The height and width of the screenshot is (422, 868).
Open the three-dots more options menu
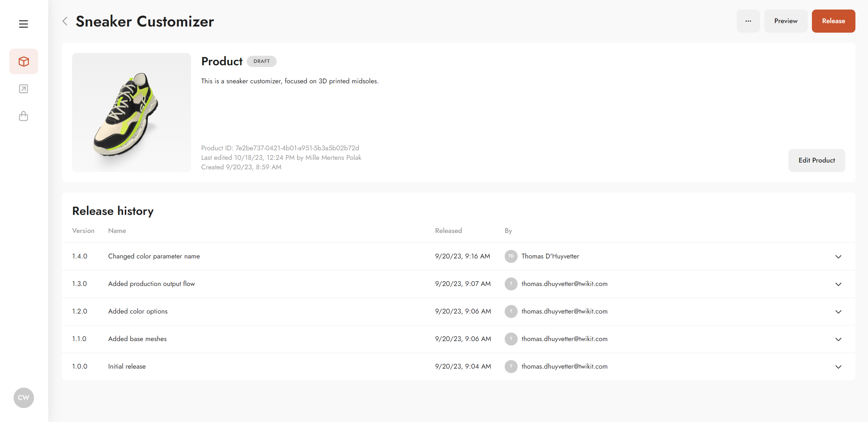tap(748, 21)
